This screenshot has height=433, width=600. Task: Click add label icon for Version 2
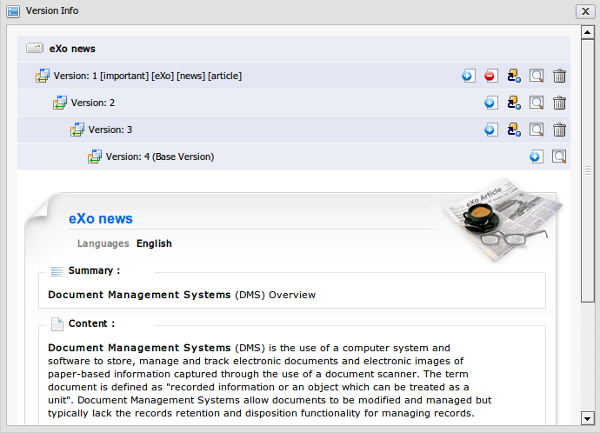tap(490, 102)
